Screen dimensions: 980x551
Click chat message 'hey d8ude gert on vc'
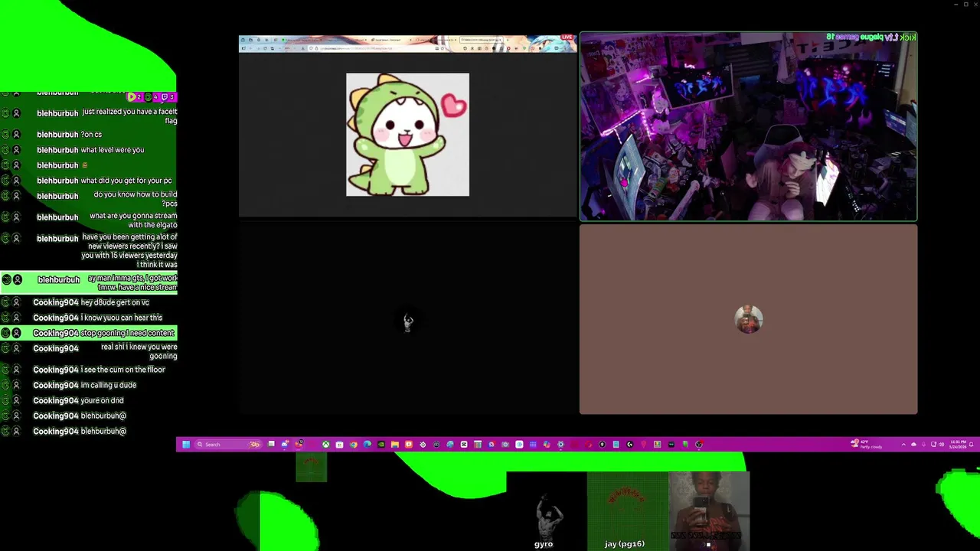click(115, 302)
